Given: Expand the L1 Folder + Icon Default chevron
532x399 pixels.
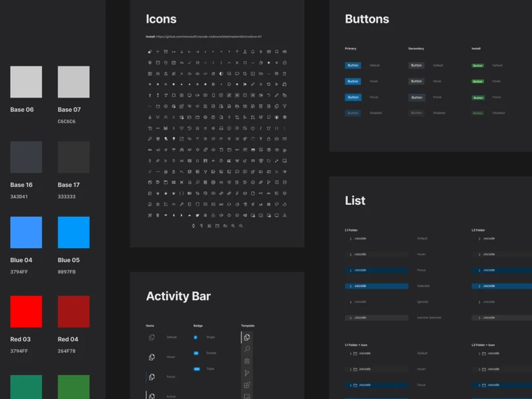Looking at the screenshot, I should pos(350,354).
